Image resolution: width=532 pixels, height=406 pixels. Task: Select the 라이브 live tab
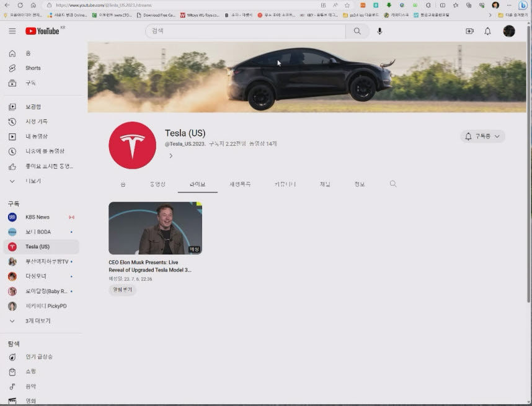pos(197,184)
